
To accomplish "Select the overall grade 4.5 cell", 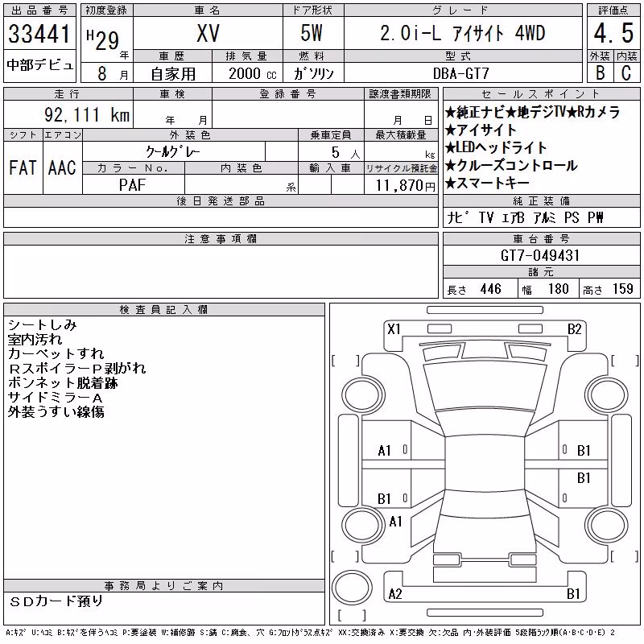I will (x=613, y=33).
